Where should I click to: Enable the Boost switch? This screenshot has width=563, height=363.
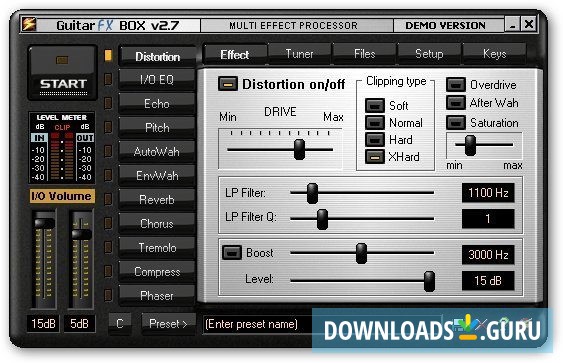[x=232, y=253]
